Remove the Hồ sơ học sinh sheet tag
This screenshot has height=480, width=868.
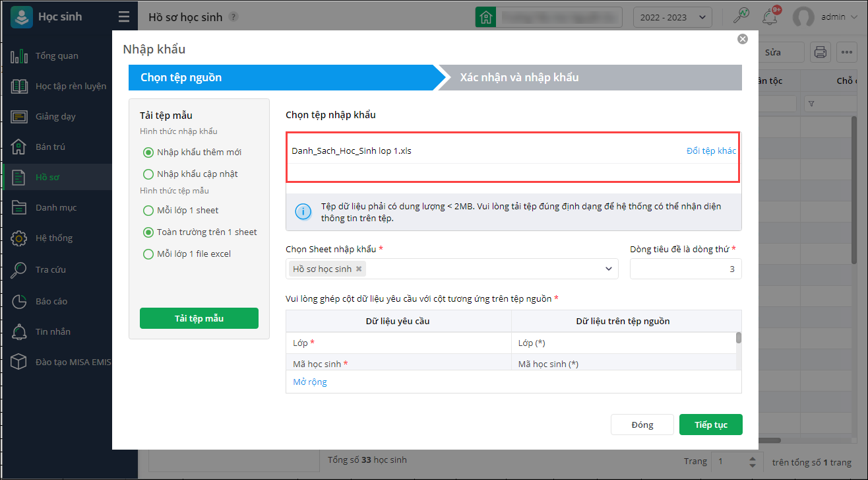tap(359, 269)
